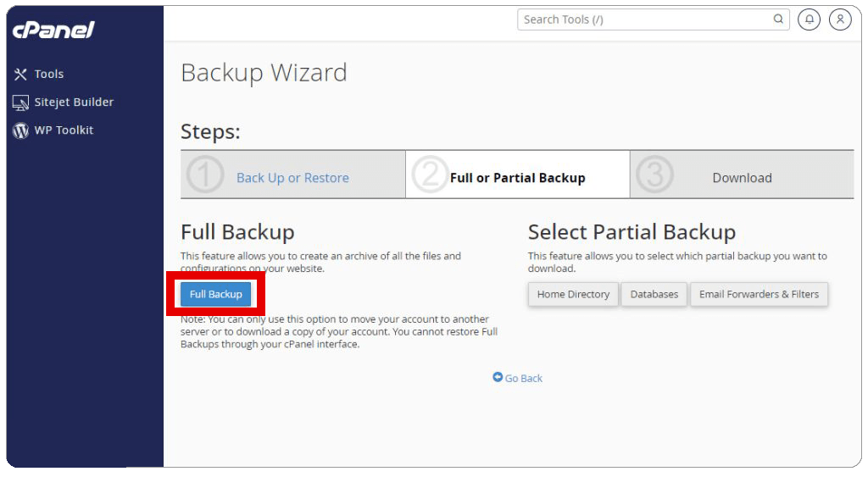Click the Tools wrench icon
The image size is (868, 477).
20,75
